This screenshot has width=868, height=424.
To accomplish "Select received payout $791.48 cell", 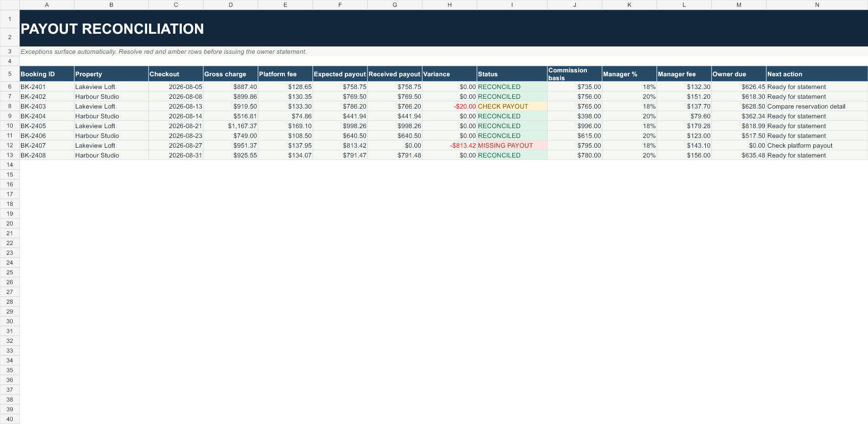I will pos(395,155).
